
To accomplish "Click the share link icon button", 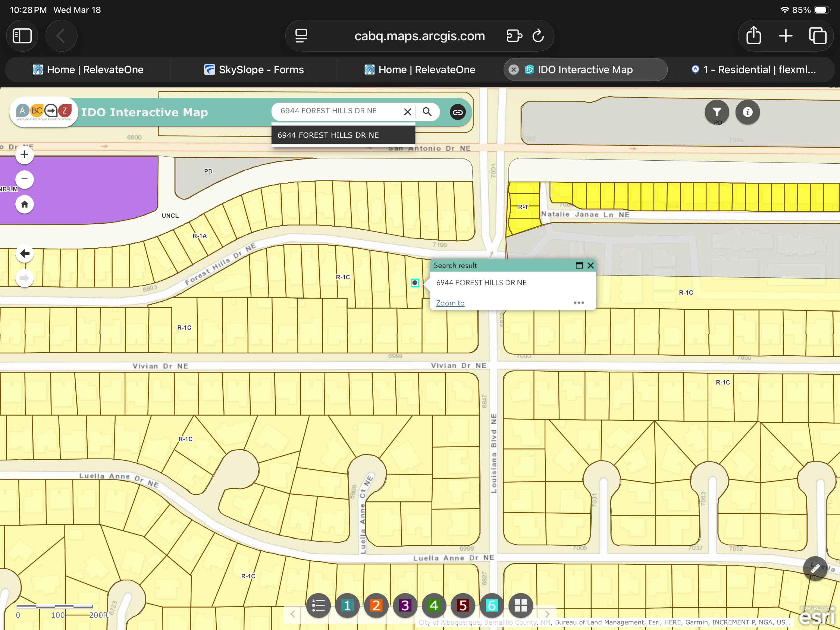I will [x=458, y=112].
